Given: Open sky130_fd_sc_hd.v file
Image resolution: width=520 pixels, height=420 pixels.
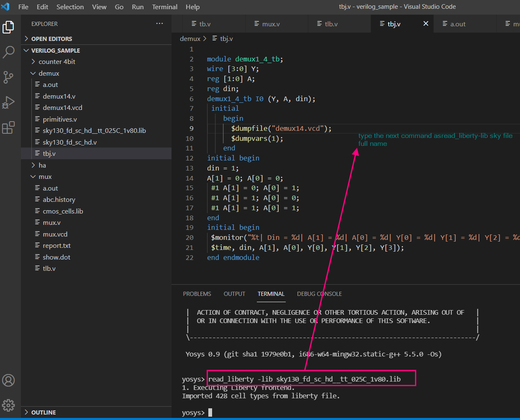Looking at the screenshot, I should (96, 142).
